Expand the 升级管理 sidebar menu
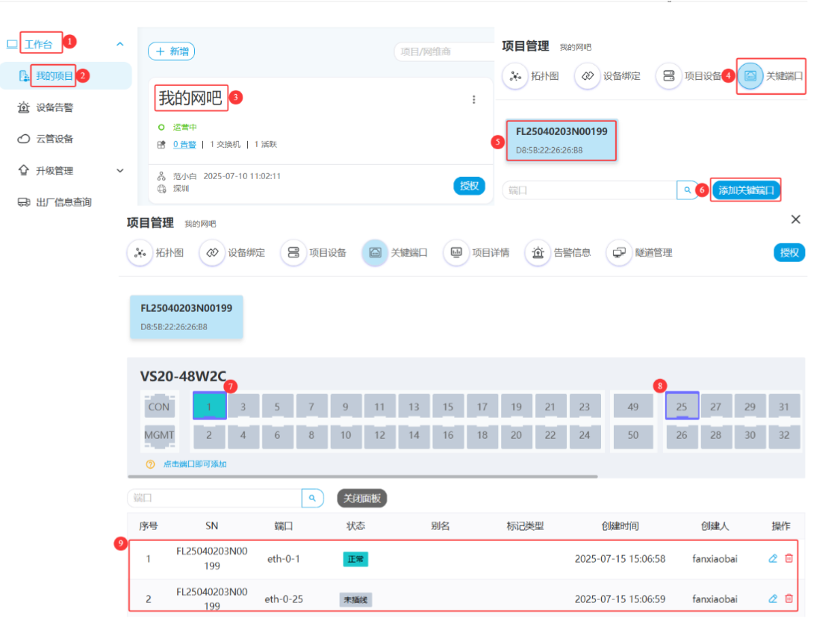Image resolution: width=840 pixels, height=618 pixels. coord(120,171)
